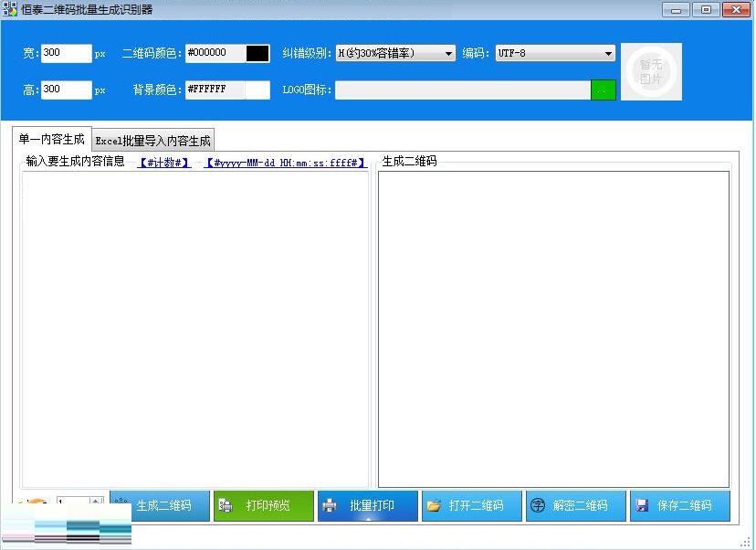756x550 pixels.
Task: Insert the 【#计数#】 counter placeholder link
Action: pos(164,163)
